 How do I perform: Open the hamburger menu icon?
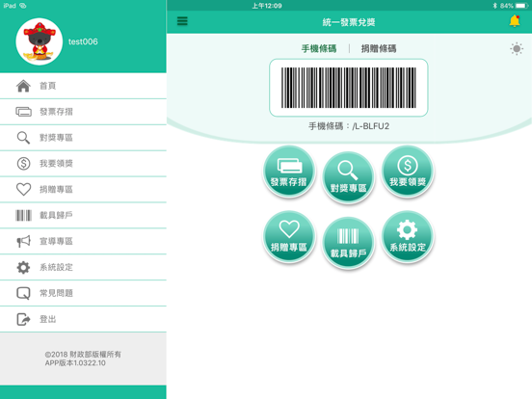182,21
